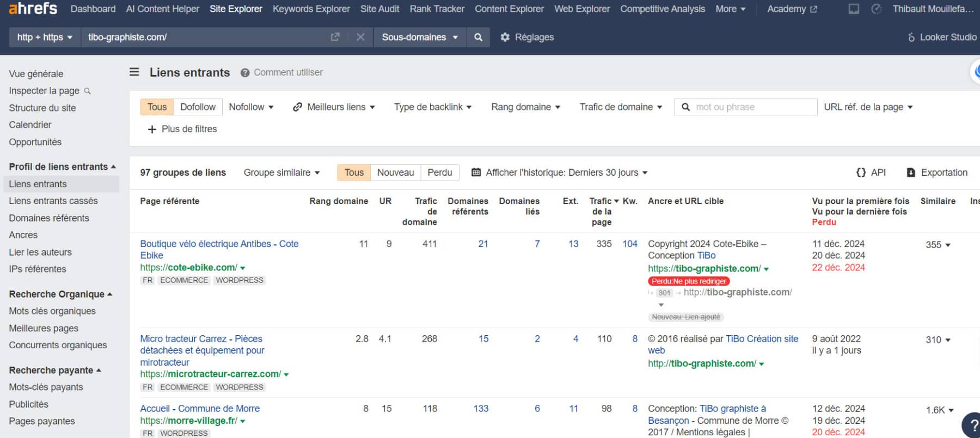Click the search icon beside Inspecter la page
Image resolution: width=980 pixels, height=438 pixels.
[87, 91]
